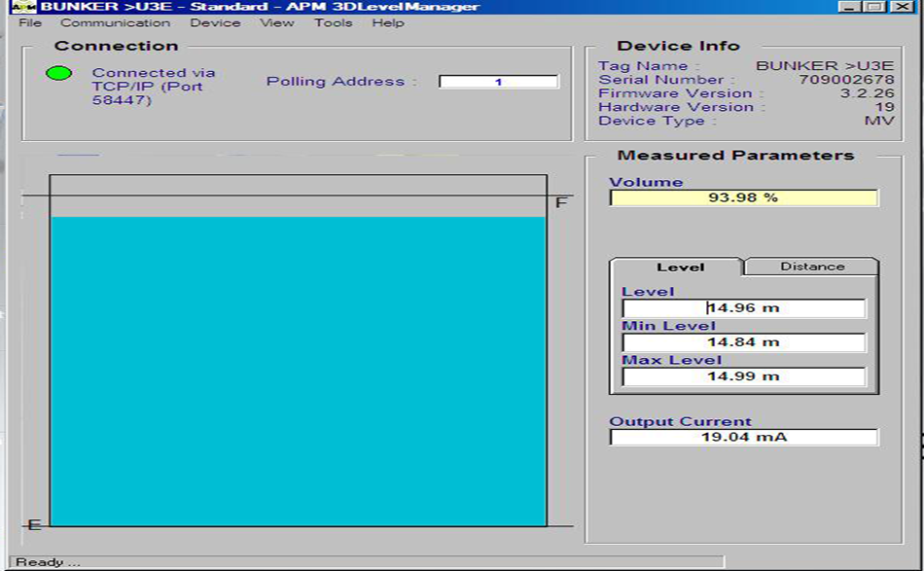Open the File menu
Screen dimensions: 924x571
coord(30,23)
